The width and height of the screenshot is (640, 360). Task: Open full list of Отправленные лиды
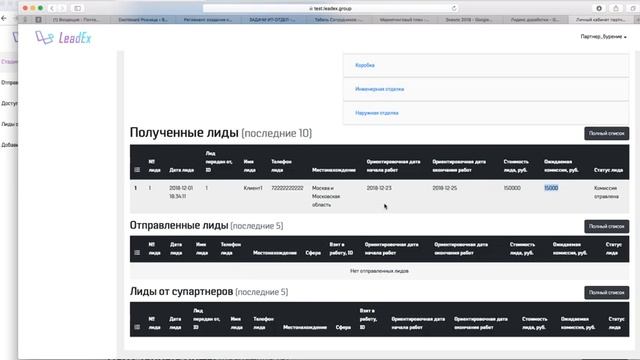pyautogui.click(x=607, y=227)
